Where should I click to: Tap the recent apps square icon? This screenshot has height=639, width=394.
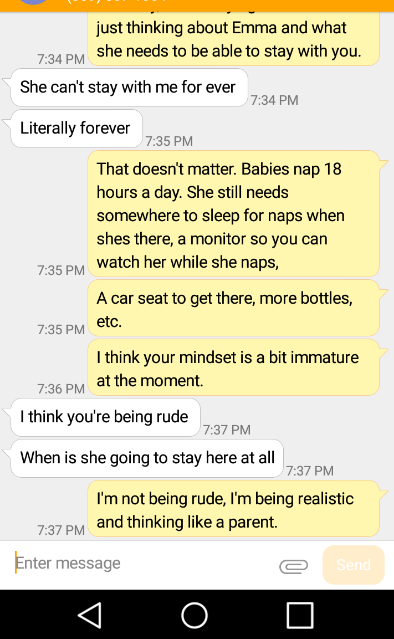300,615
